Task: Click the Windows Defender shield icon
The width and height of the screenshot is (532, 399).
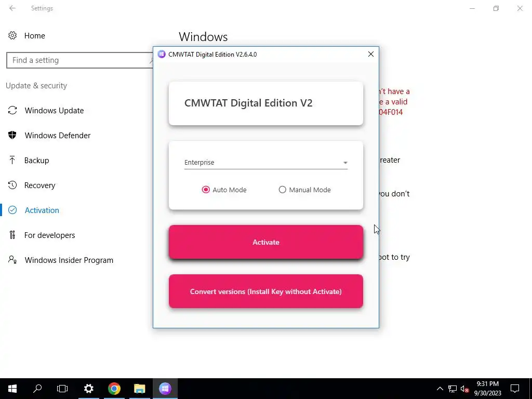Action: tap(12, 135)
